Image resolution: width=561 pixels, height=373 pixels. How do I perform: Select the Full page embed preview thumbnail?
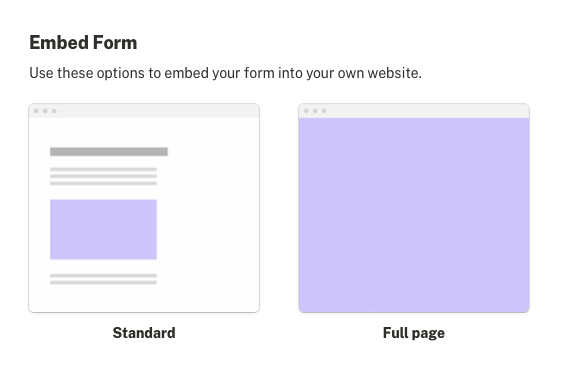(414, 208)
